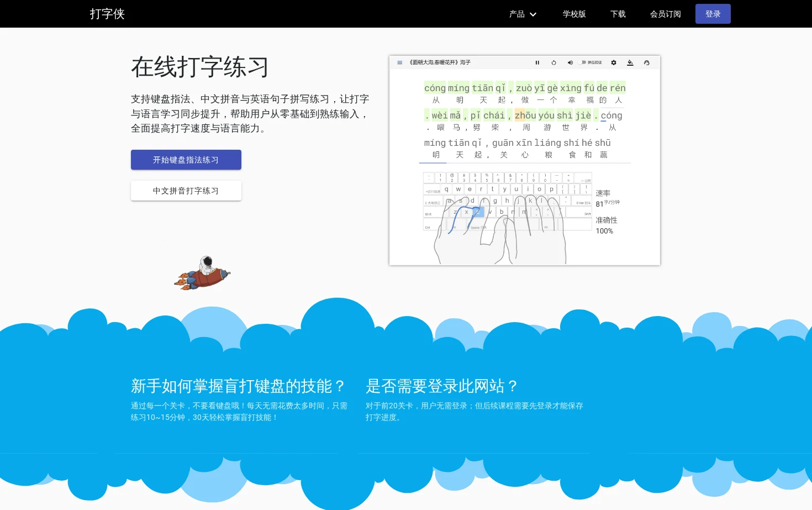Choose 中文拼音打字练习 button
The width and height of the screenshot is (812, 510).
click(186, 191)
